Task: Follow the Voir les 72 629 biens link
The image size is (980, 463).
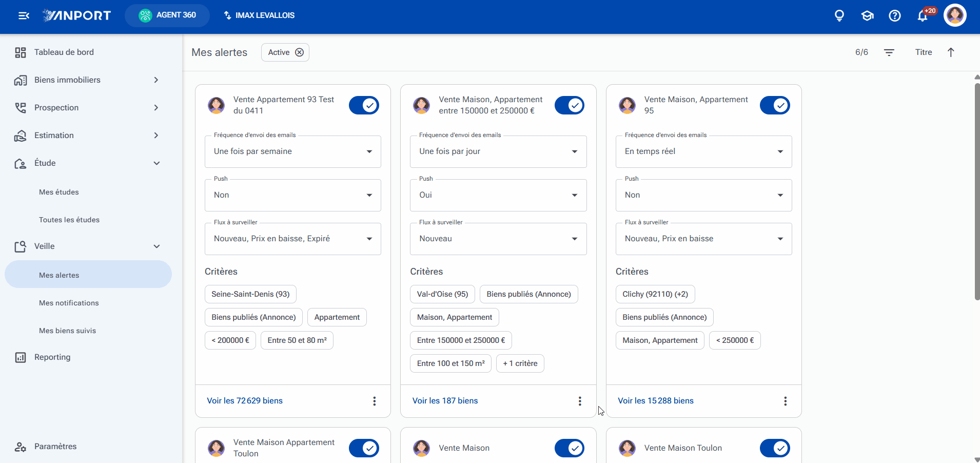Action: coord(245,401)
